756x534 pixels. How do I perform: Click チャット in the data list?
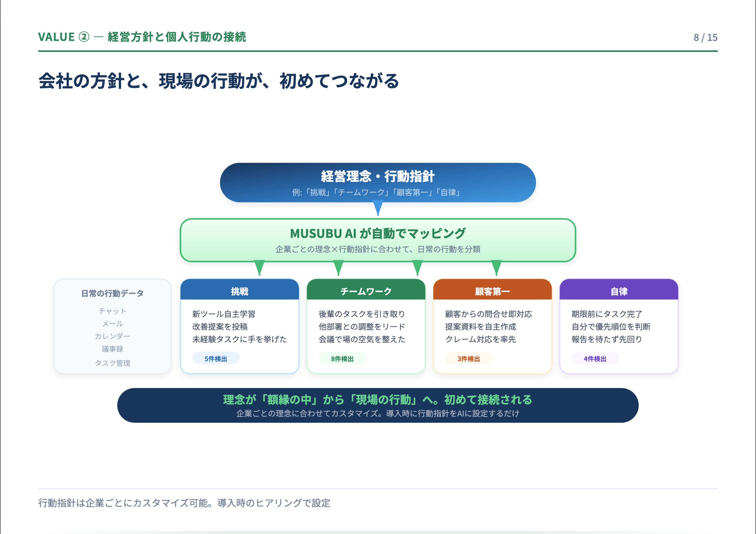[x=113, y=311]
